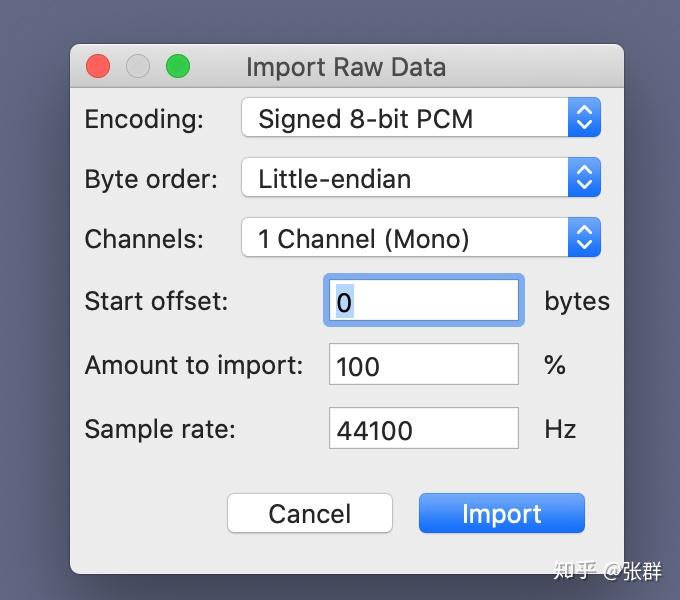The width and height of the screenshot is (680, 600).
Task: Click the Amount to import label
Action: coord(193,365)
